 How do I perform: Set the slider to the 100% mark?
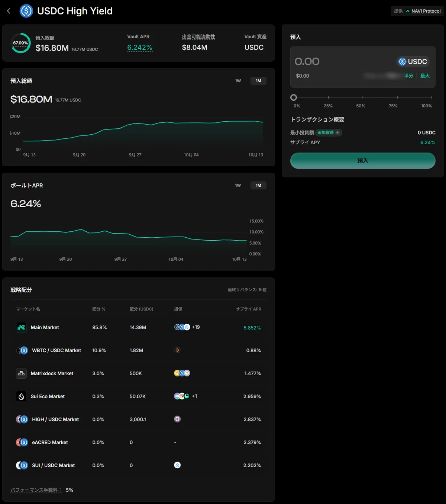[x=432, y=97]
